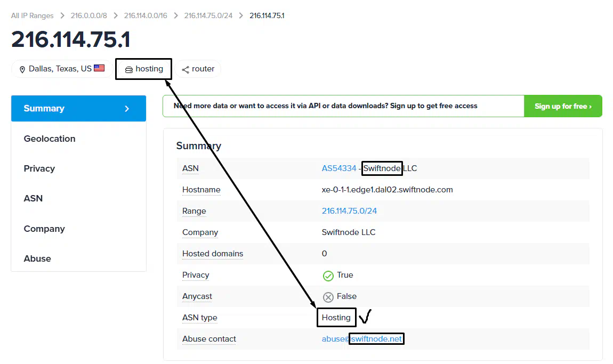Image resolution: width=613 pixels, height=364 pixels.
Task: Click the grey Anycast False cross icon
Action: (x=328, y=297)
